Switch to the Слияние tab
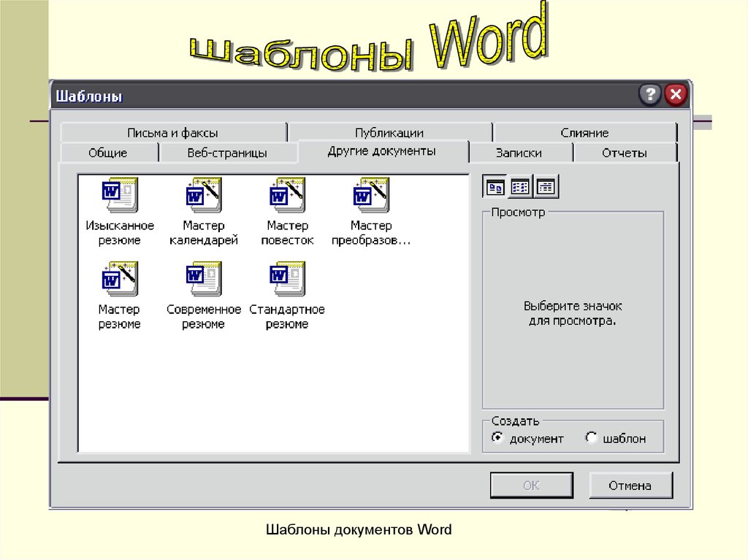Viewport: 748px width, 560px height. 584,133
